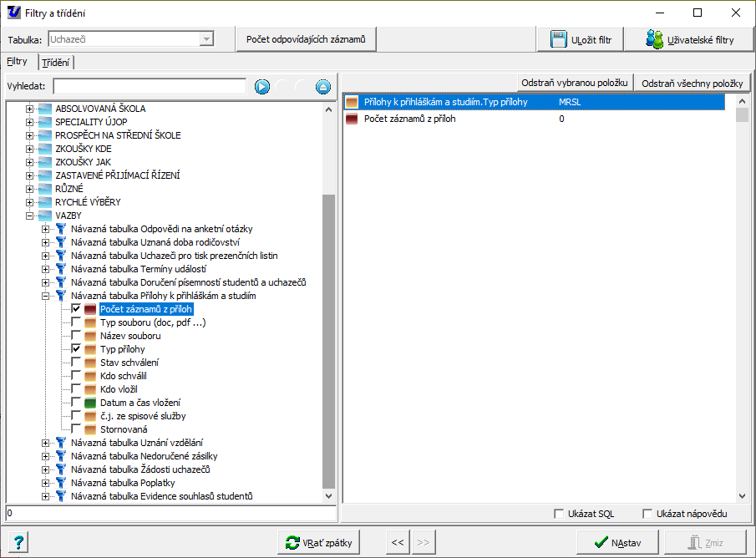Click the blue up-arrow icon beside search
Image resolution: width=756 pixels, height=558 pixels.
pyautogui.click(x=323, y=86)
